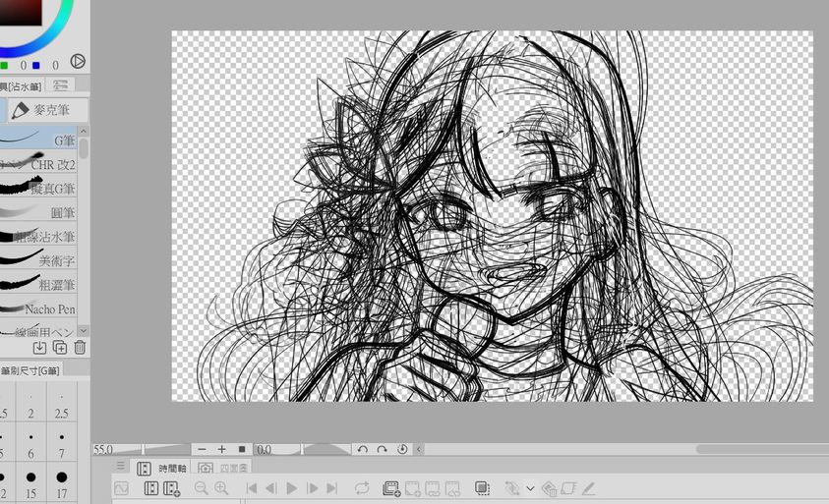Click the delete keyframe icon

coord(550,488)
